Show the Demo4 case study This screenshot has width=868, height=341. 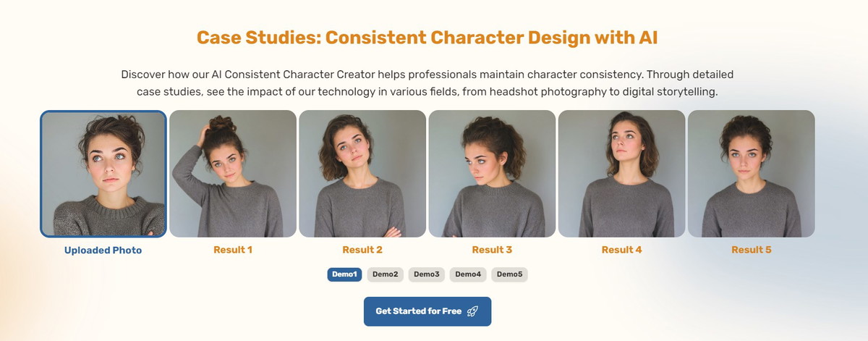click(x=468, y=274)
